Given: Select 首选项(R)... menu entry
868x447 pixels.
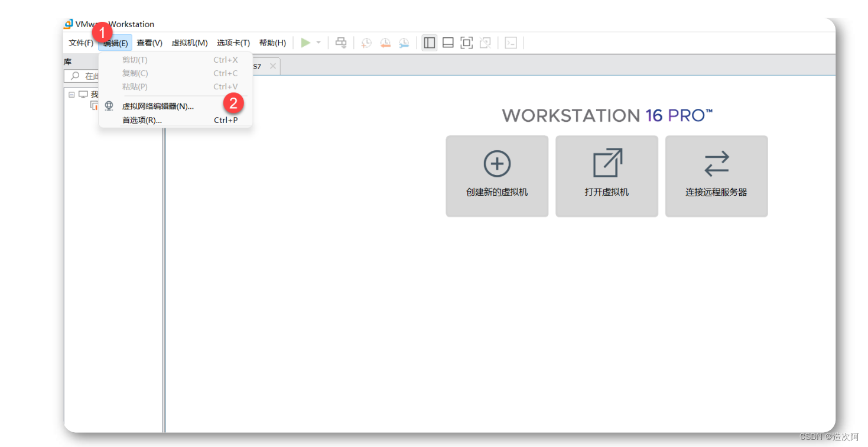Looking at the screenshot, I should click(175, 120).
